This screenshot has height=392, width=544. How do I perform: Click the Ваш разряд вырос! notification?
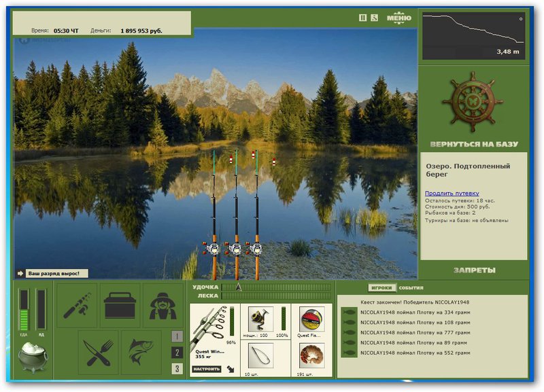57,274
